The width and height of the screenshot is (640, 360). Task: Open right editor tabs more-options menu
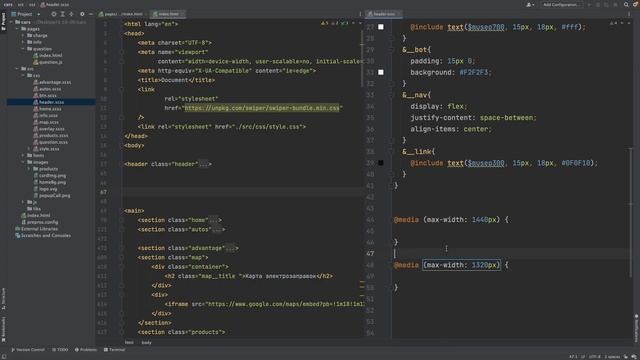pyautogui.click(x=629, y=14)
